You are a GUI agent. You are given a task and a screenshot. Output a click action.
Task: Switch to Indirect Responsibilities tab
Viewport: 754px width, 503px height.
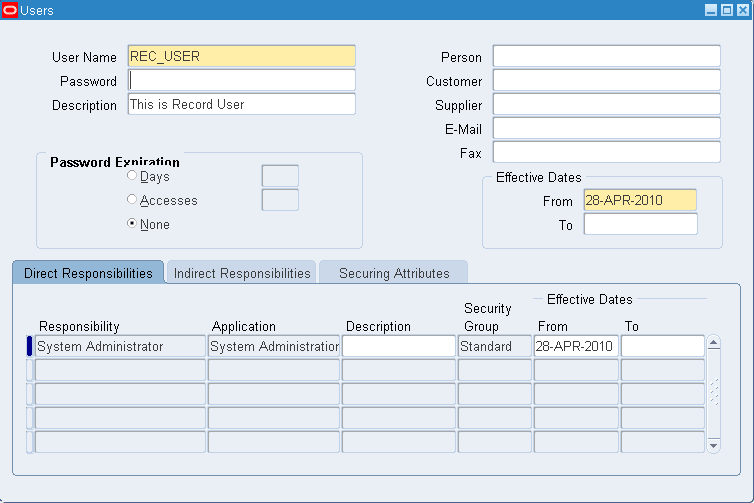(x=242, y=273)
